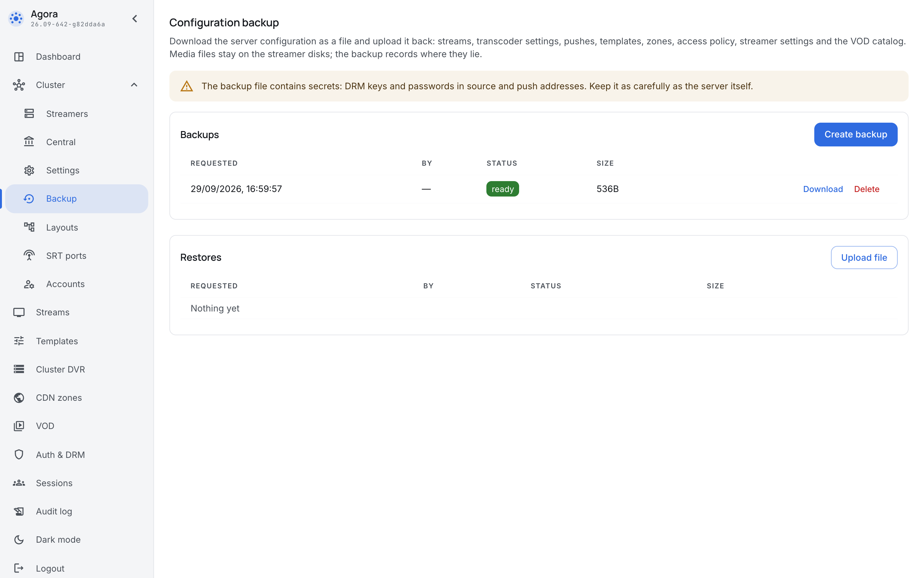Toggle Dark mode
Screen dimensions: 924x578
pyautogui.click(x=76, y=539)
